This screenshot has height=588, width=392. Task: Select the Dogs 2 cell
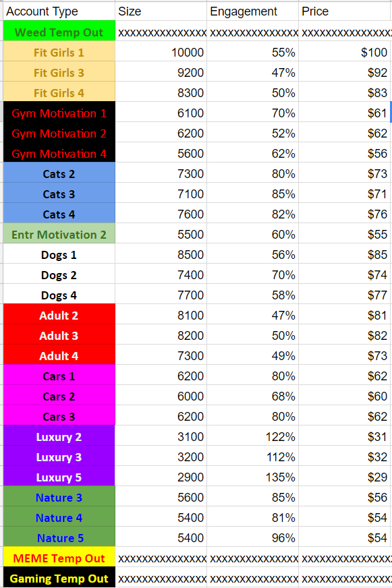pos(59,274)
